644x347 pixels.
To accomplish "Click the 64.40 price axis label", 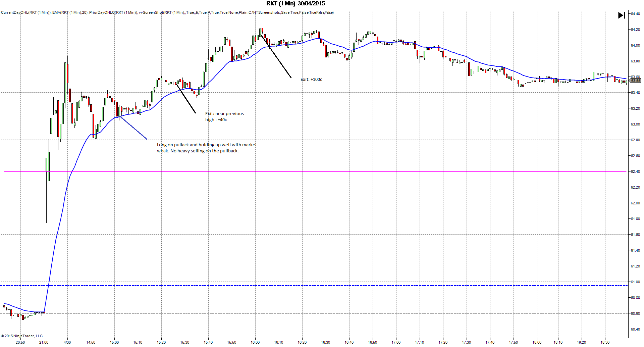I will point(635,14).
